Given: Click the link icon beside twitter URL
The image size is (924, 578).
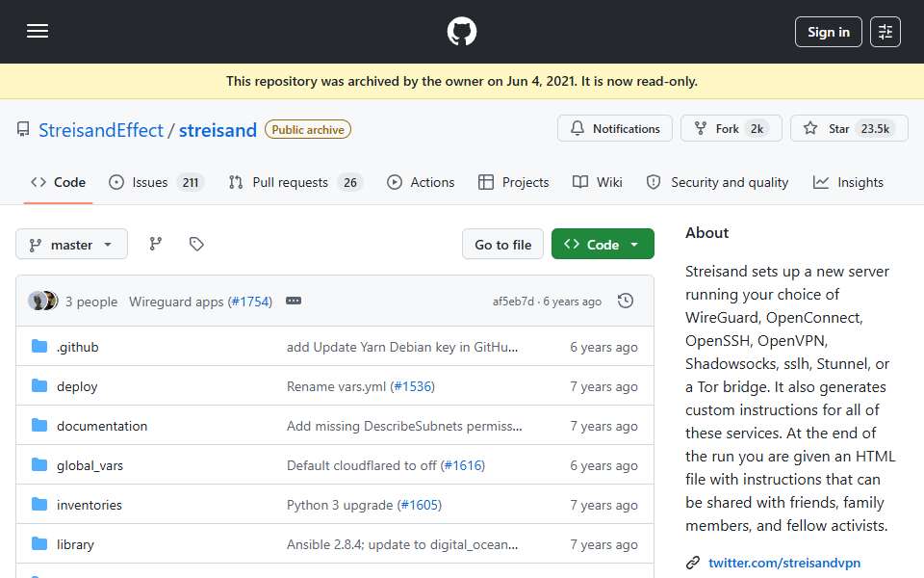Looking at the screenshot, I should coord(693,563).
